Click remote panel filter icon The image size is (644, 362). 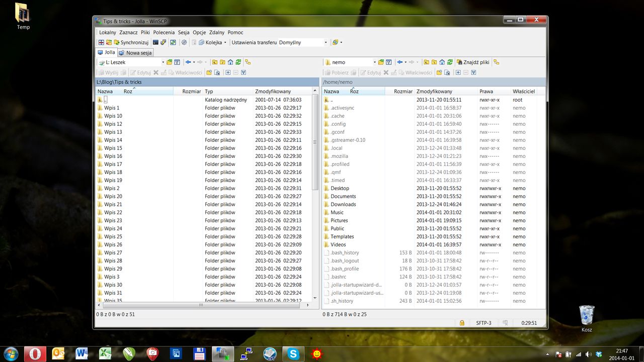tap(389, 62)
